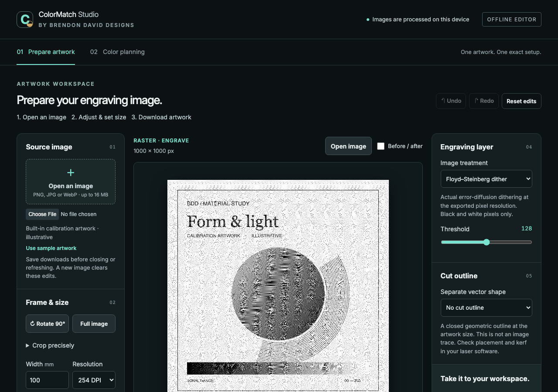Click the 'No file chosen' text
This screenshot has width=558, height=392.
(x=78, y=214)
